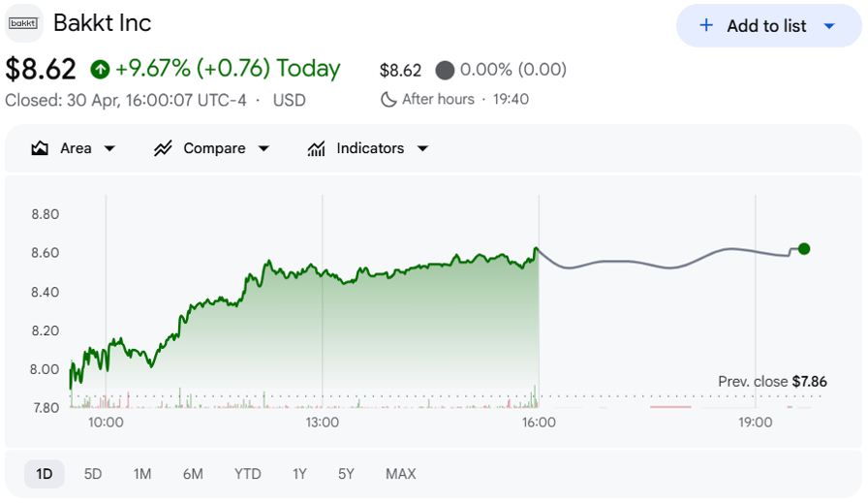This screenshot has height=503, width=868.
Task: Select the 1D time range tab
Action: coord(45,474)
